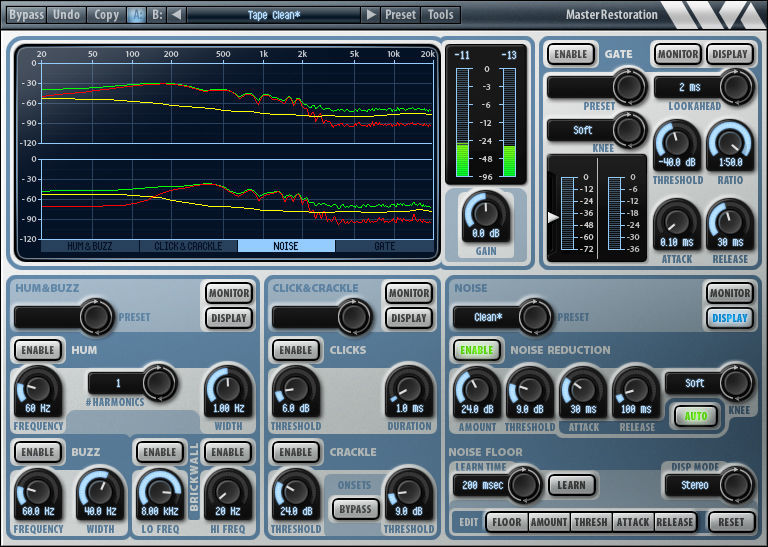Click the Gate Threshold knob
Screen dimensions: 768x547
pyautogui.click(x=676, y=145)
